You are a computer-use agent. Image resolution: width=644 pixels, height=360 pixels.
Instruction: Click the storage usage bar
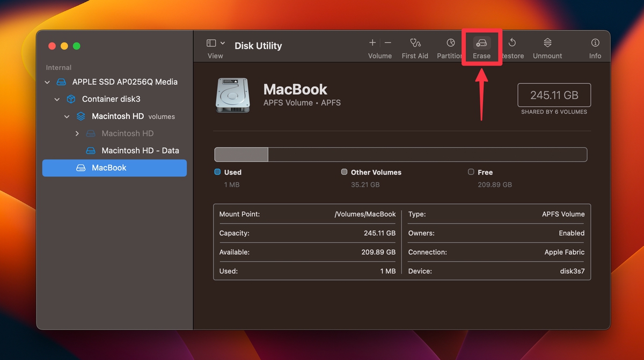400,154
